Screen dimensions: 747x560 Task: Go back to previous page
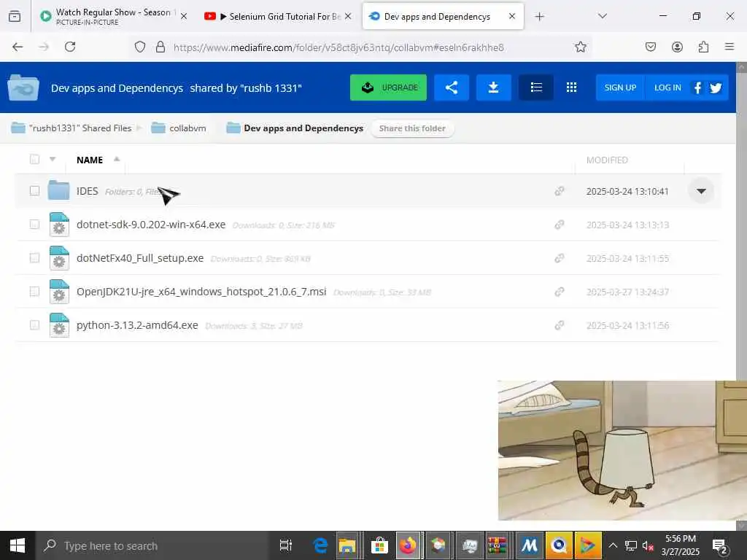pyautogui.click(x=18, y=47)
